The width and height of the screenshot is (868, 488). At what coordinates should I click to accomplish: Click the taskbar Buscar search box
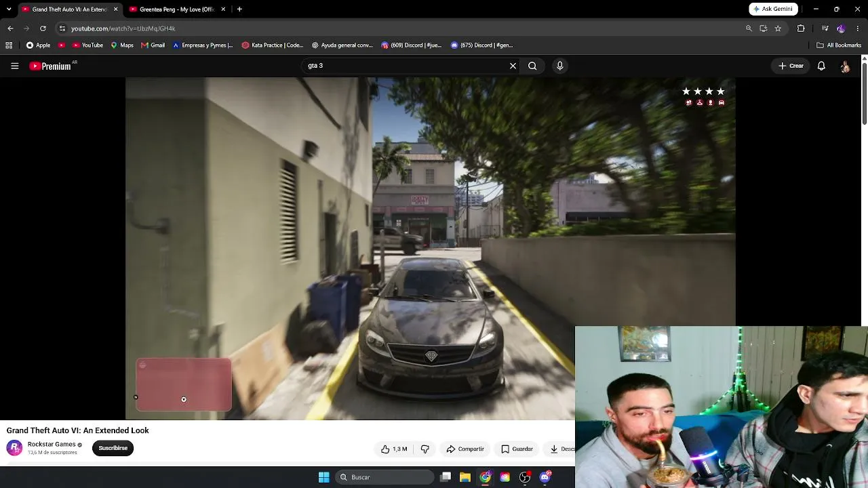[384, 477]
